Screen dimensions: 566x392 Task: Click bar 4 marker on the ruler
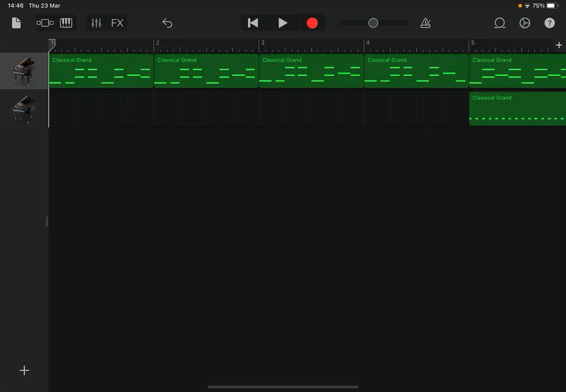pyautogui.click(x=367, y=43)
